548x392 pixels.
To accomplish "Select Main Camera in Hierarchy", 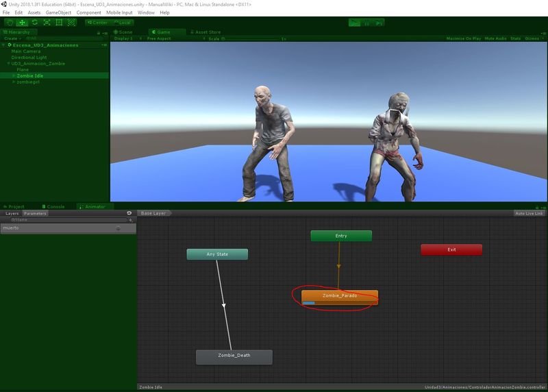I will 25,51.
